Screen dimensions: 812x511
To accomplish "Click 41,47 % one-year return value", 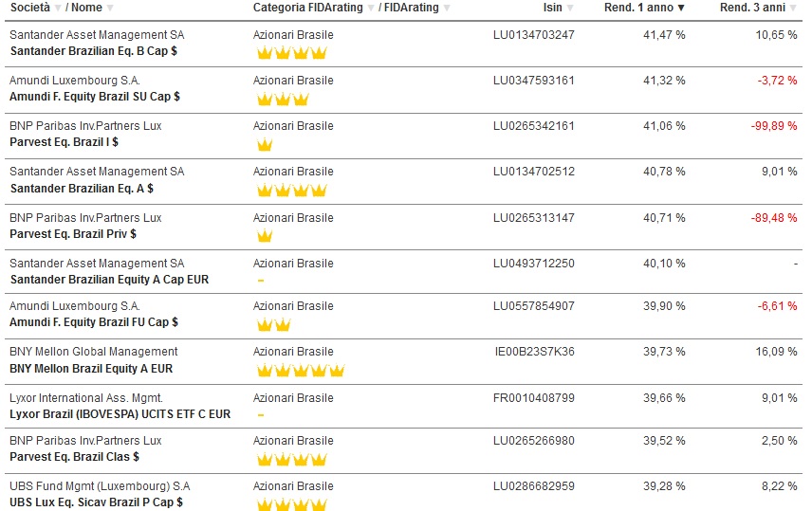I will tap(664, 35).
